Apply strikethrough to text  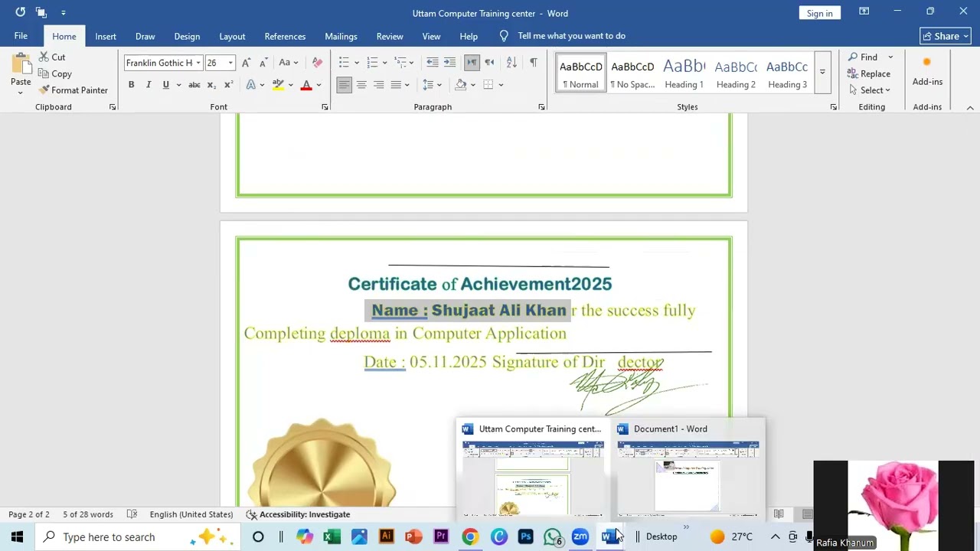point(194,85)
